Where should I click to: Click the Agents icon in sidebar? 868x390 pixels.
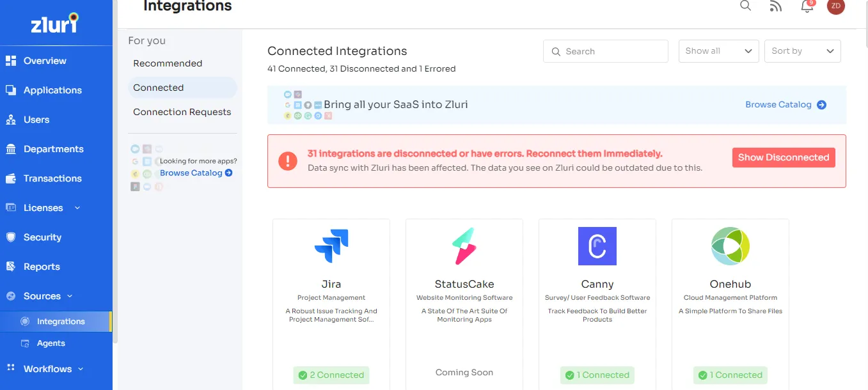[25, 343]
